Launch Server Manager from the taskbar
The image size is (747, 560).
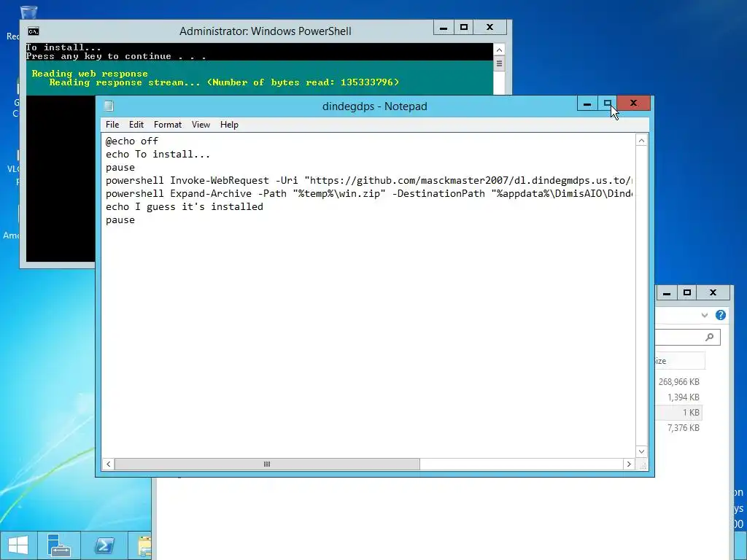pos(58,545)
